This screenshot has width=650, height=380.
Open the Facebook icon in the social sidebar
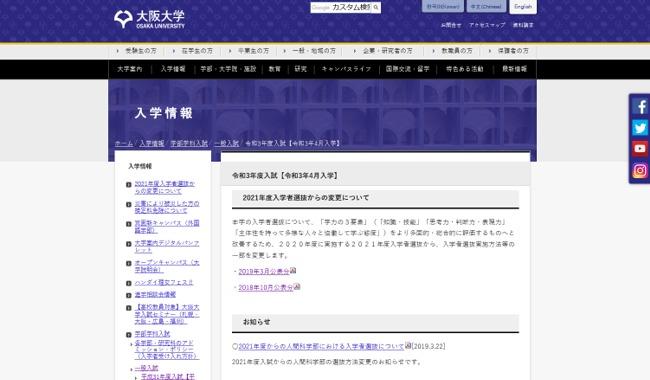click(640, 107)
